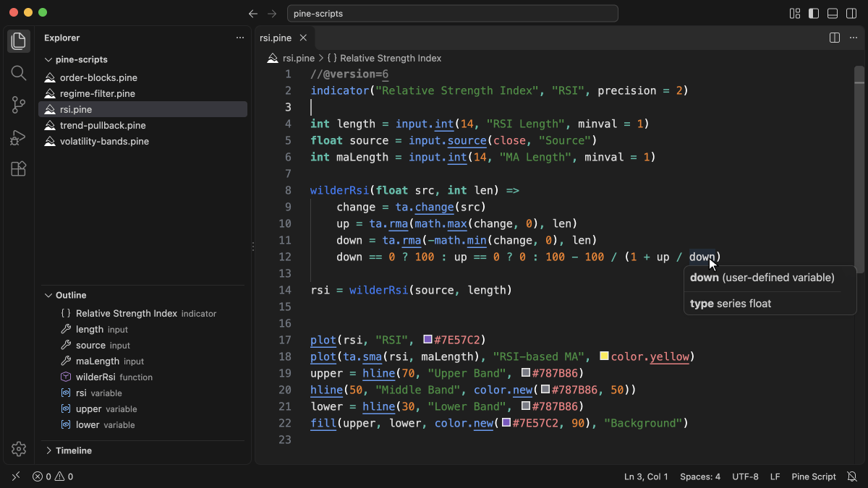Close the rsi.pine tab
Image resolution: width=868 pixels, height=488 pixels.
[x=303, y=38]
